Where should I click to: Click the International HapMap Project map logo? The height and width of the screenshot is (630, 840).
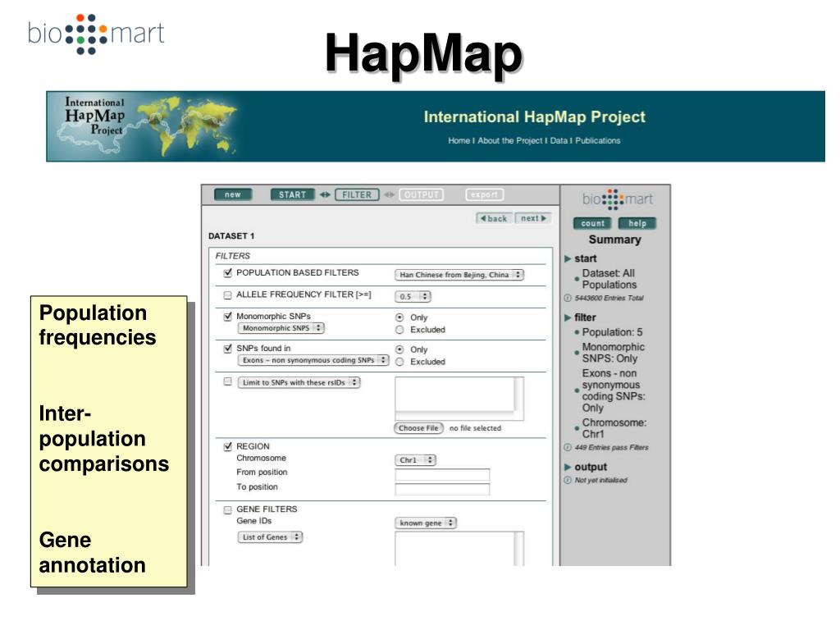point(144,126)
